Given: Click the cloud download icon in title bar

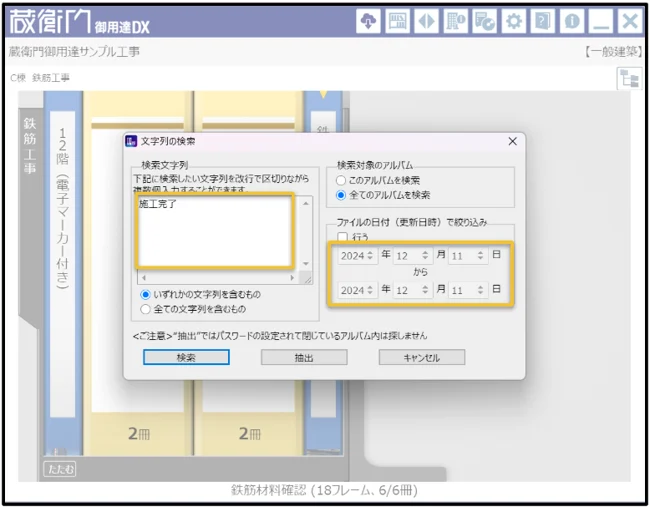Looking at the screenshot, I should click(368, 21).
